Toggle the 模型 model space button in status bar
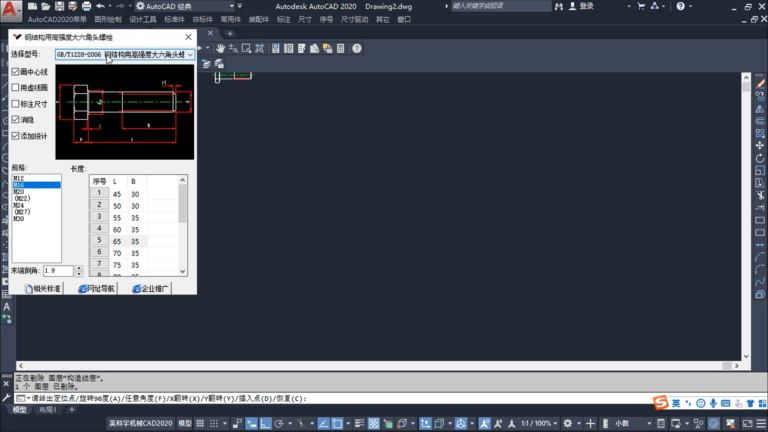Viewport: 768px width, 432px height. (x=185, y=423)
